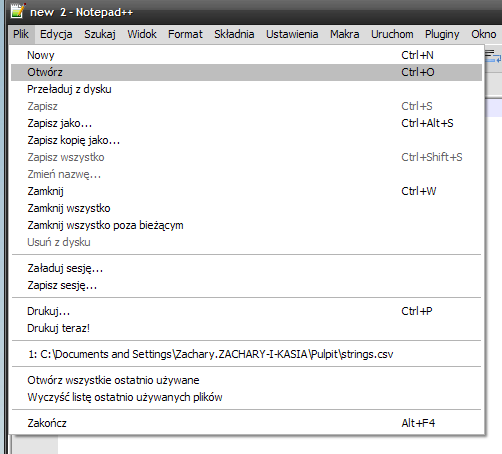This screenshot has height=454, width=502.
Task: Select Drukuj… from the menu
Action: [x=246, y=311]
